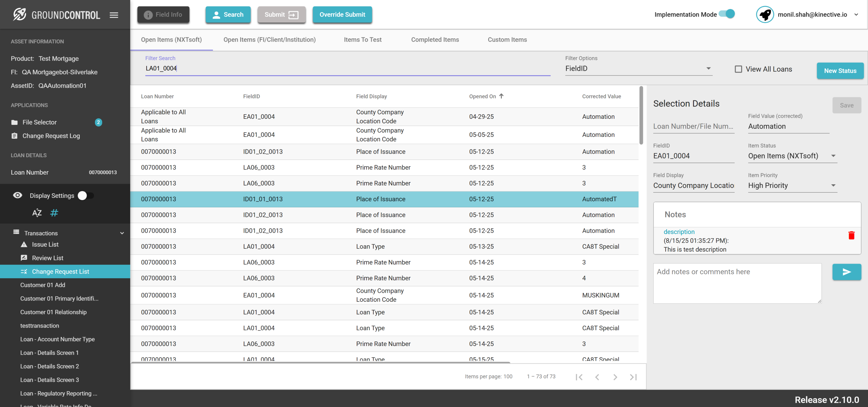This screenshot has width=868, height=407.
Task: Click the New Status button
Action: click(x=840, y=70)
